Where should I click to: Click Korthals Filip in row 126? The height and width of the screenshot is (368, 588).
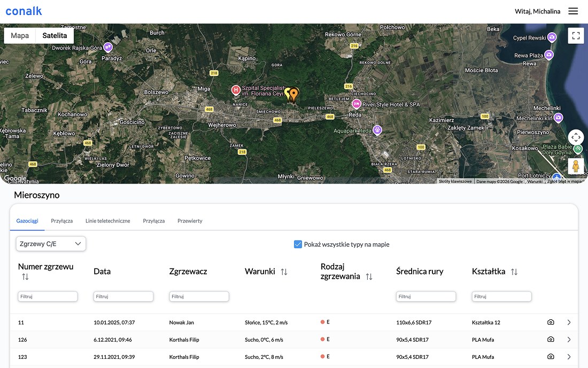tap(184, 340)
